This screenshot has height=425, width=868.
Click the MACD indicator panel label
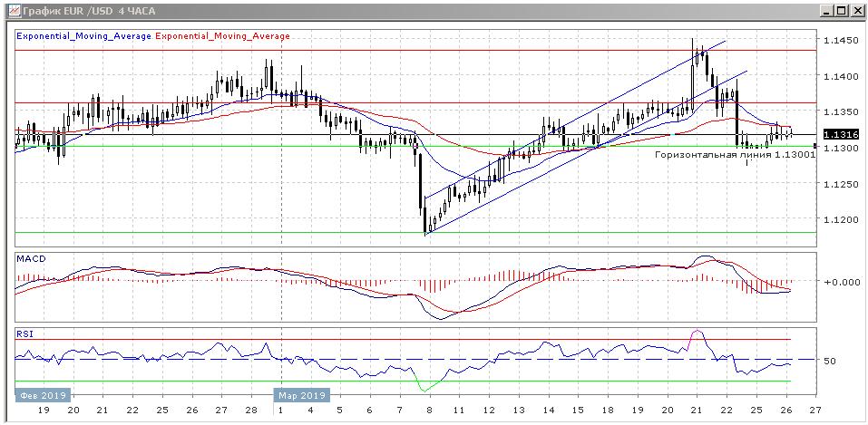click(x=31, y=259)
